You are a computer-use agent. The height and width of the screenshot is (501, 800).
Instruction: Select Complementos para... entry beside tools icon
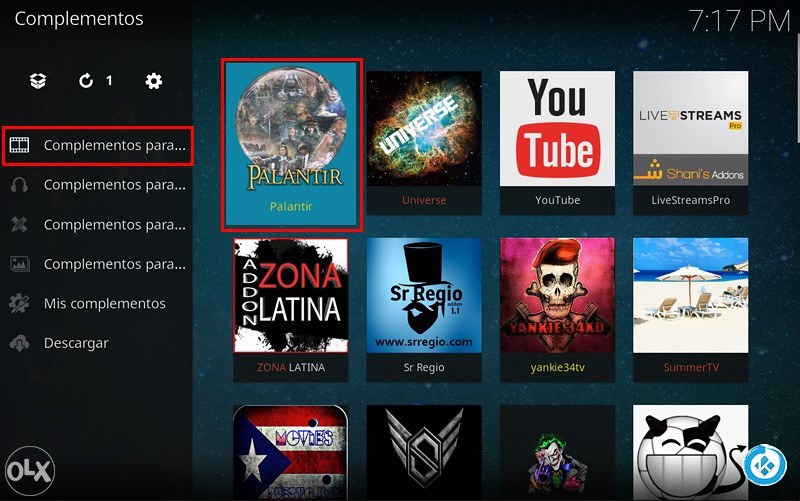click(x=98, y=224)
